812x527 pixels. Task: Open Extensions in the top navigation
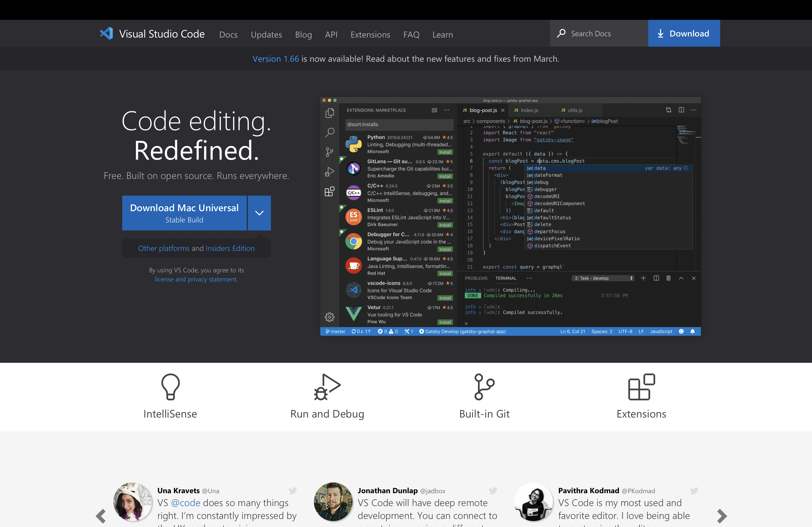coord(370,34)
